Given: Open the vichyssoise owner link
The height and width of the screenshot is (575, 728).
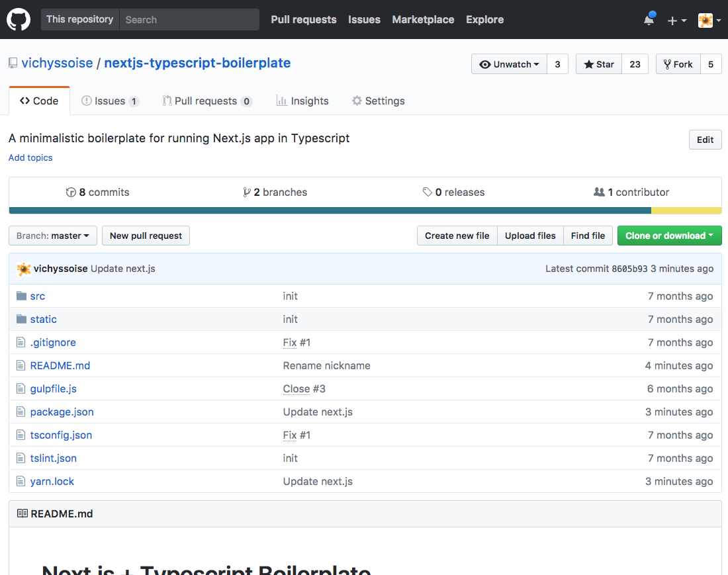Looking at the screenshot, I should 57,63.
